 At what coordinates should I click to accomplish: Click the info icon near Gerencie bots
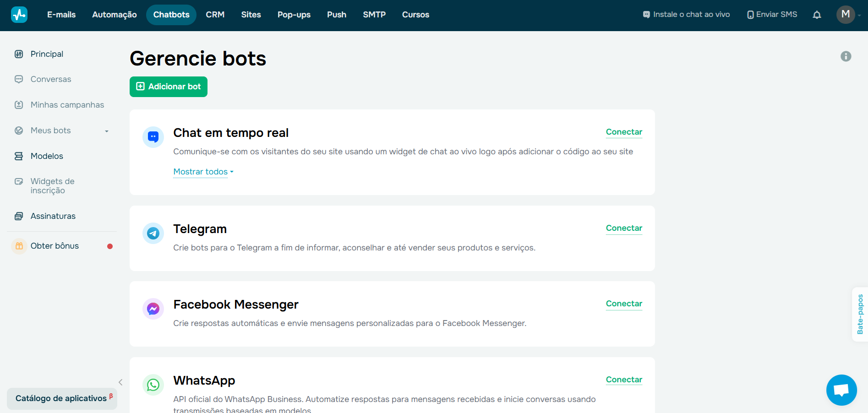coord(846,56)
